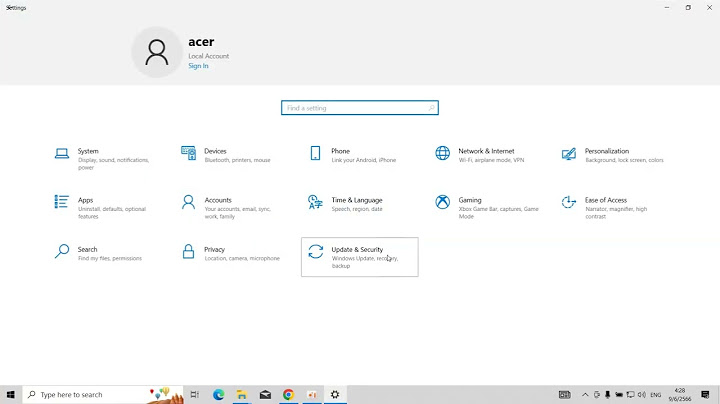Open the volume control in system tray
Viewport: 720px width, 404px height.
tap(641, 394)
